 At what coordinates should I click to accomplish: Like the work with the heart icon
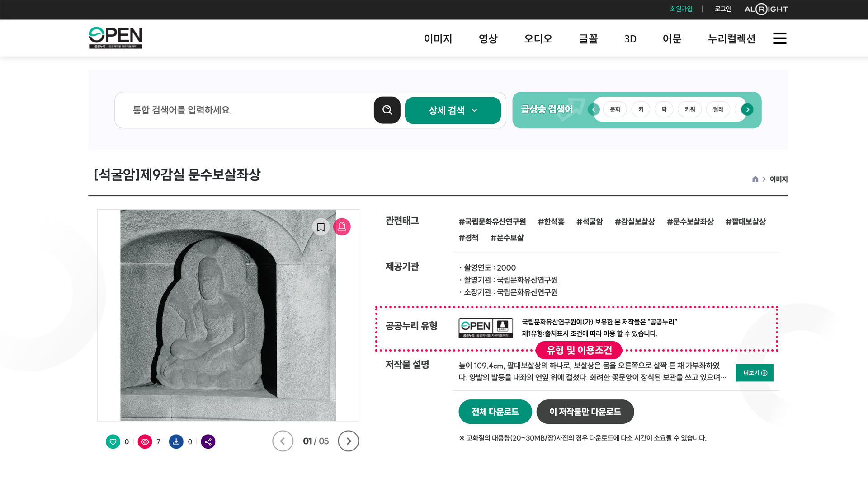pyautogui.click(x=113, y=441)
